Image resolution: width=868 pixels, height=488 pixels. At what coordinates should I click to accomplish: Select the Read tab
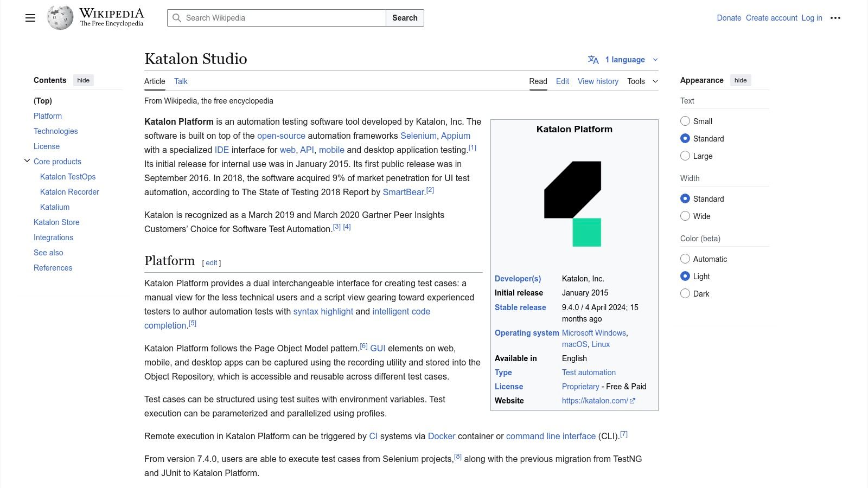coord(538,81)
